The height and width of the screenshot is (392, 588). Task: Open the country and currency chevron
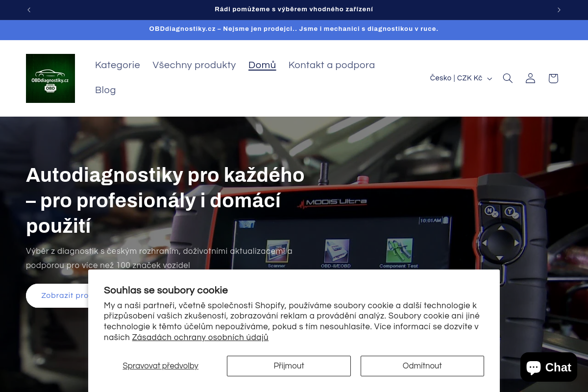490,78
